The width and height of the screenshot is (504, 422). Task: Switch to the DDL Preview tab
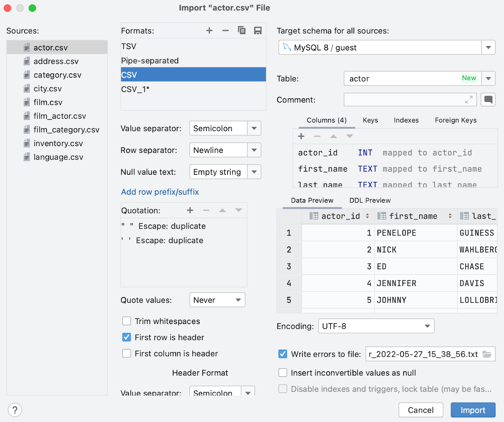point(370,201)
